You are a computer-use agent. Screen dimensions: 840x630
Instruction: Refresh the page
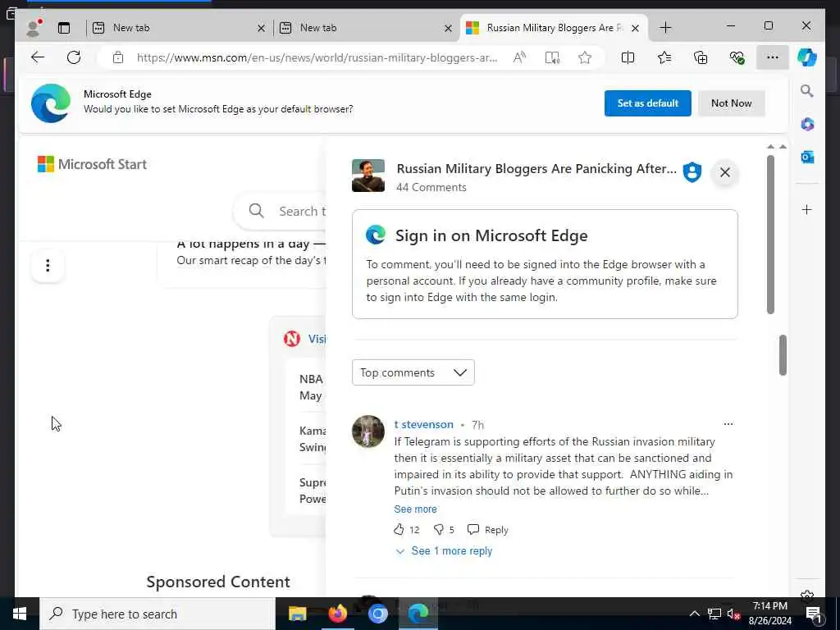pyautogui.click(x=74, y=57)
